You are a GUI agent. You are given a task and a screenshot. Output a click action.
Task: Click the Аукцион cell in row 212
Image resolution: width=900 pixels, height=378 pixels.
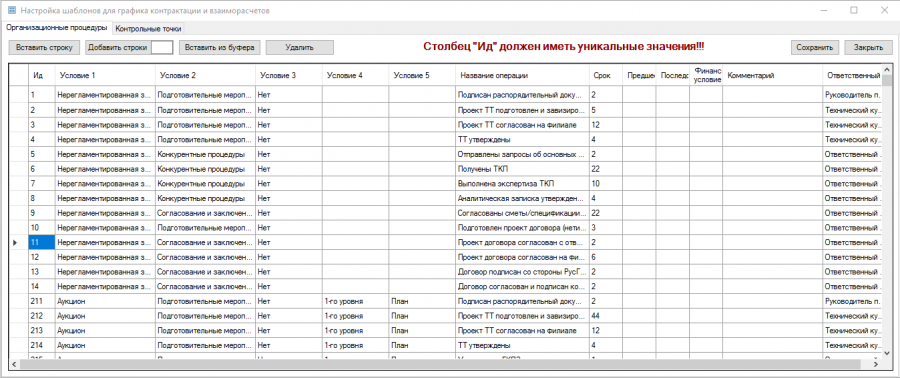[104, 315]
